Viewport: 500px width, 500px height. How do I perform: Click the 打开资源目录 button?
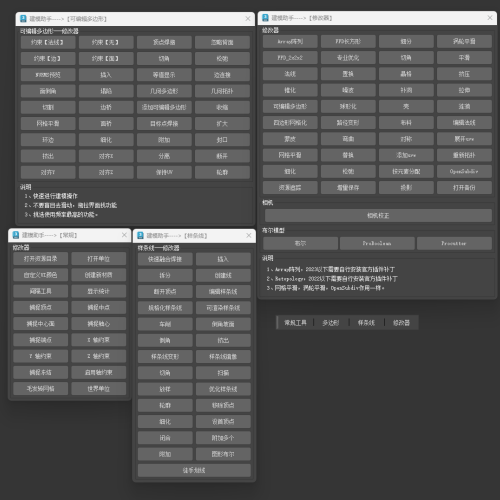click(x=41, y=259)
